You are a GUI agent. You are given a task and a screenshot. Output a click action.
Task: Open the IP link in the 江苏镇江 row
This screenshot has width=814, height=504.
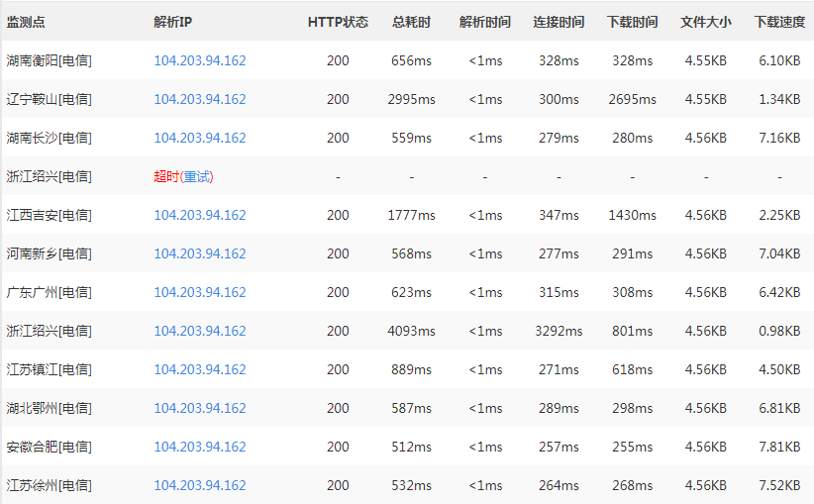click(200, 370)
